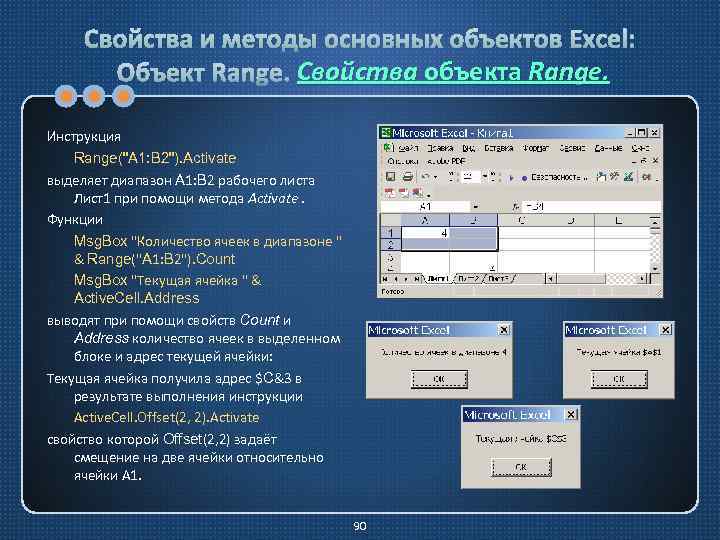
Task: Open the Сервис menu
Action: tap(572, 148)
